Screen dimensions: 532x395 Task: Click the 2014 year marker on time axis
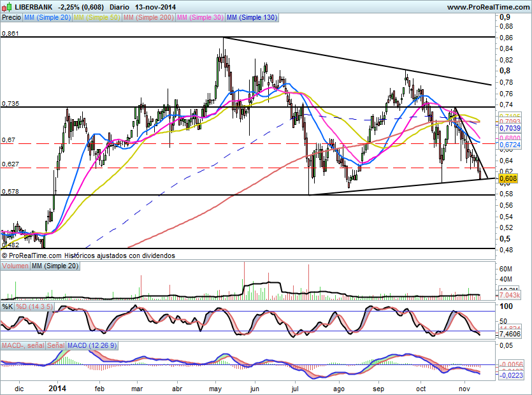[57, 387]
